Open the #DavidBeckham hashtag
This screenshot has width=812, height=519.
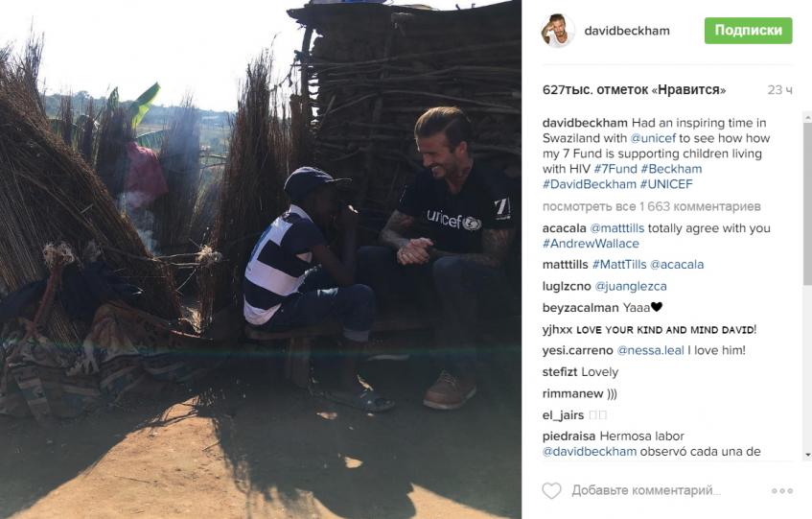click(x=590, y=184)
